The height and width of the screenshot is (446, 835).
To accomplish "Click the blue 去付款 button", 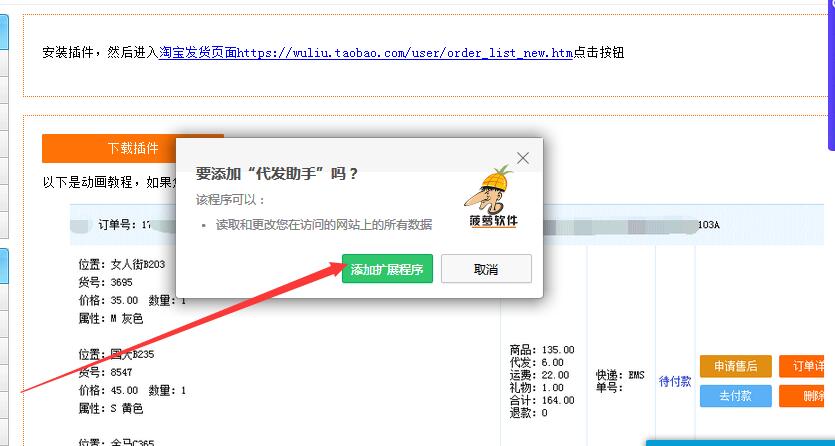I will point(735,396).
